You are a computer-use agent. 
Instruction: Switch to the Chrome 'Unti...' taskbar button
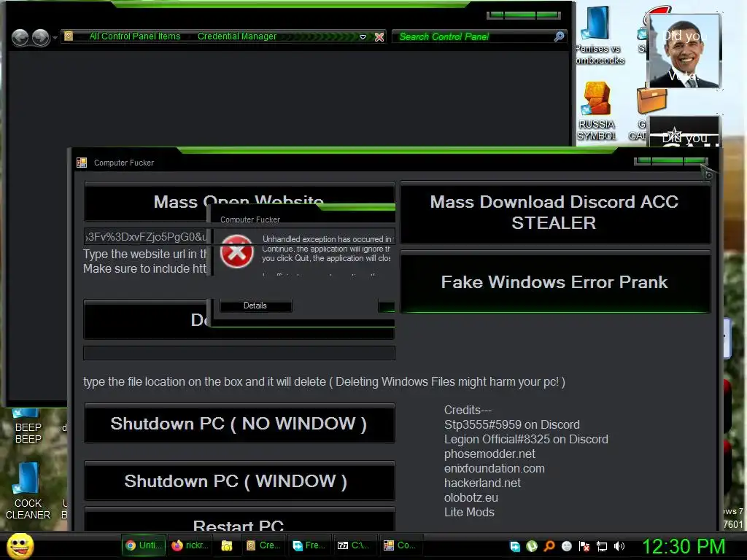144,545
